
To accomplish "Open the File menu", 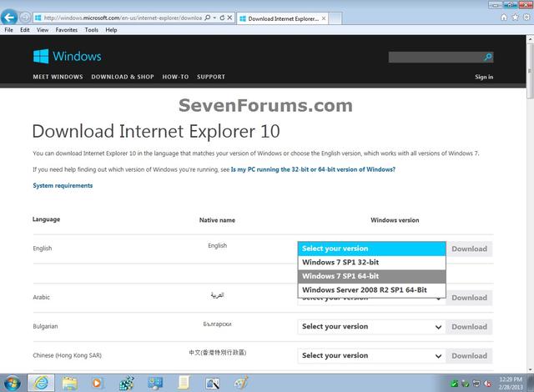I will coord(9,30).
